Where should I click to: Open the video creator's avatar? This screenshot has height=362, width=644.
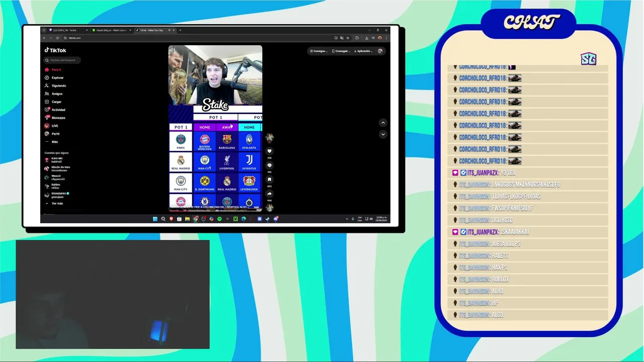269,138
